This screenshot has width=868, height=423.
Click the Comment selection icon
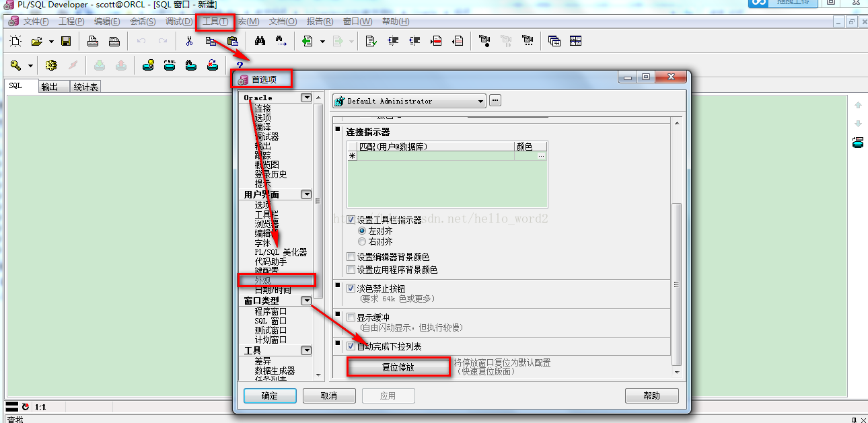pos(436,41)
